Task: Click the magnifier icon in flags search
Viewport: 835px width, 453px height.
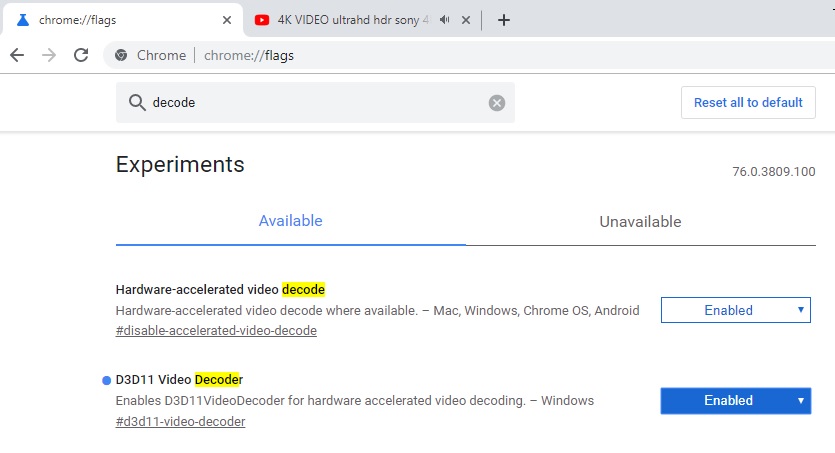Action: (136, 103)
